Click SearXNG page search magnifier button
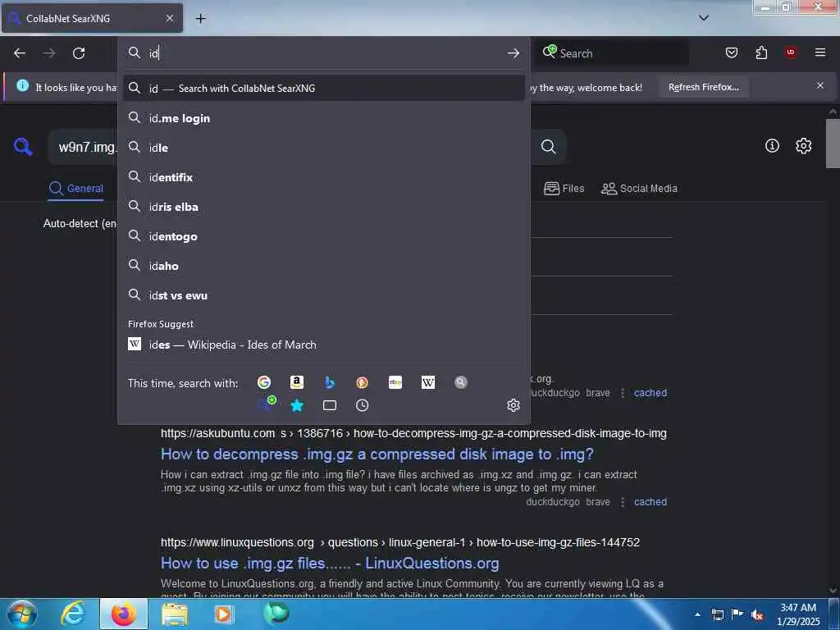 pyautogui.click(x=548, y=146)
